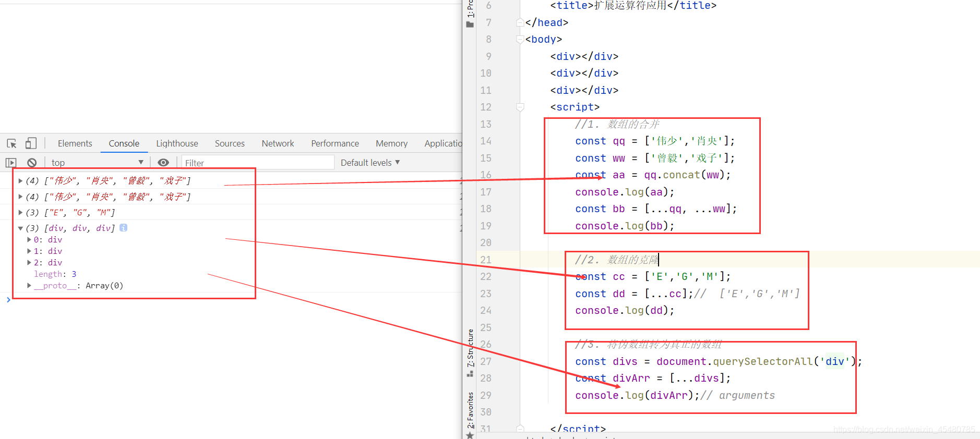Open the Sources tab

(x=230, y=143)
